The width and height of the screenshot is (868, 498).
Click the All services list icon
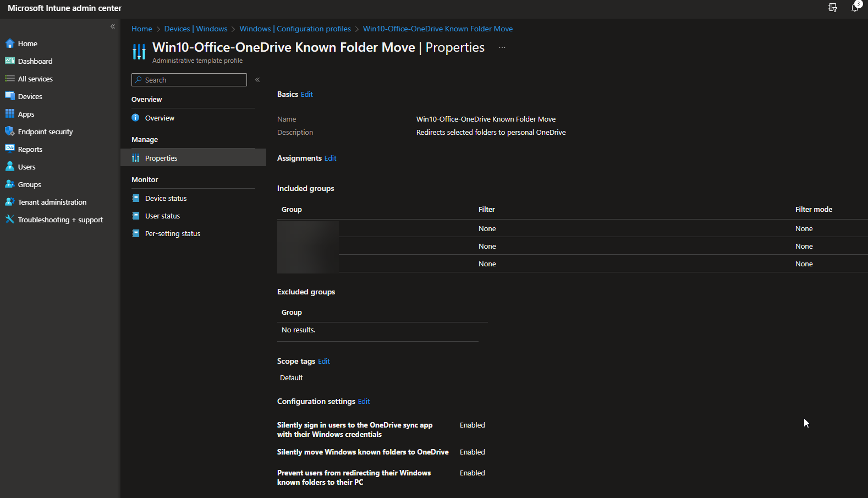10,79
